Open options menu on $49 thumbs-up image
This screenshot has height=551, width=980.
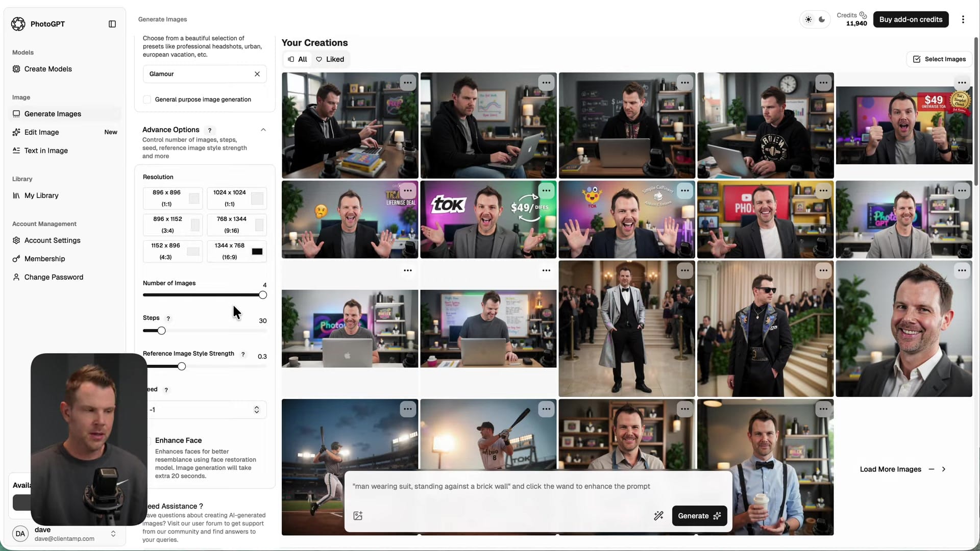click(x=962, y=83)
